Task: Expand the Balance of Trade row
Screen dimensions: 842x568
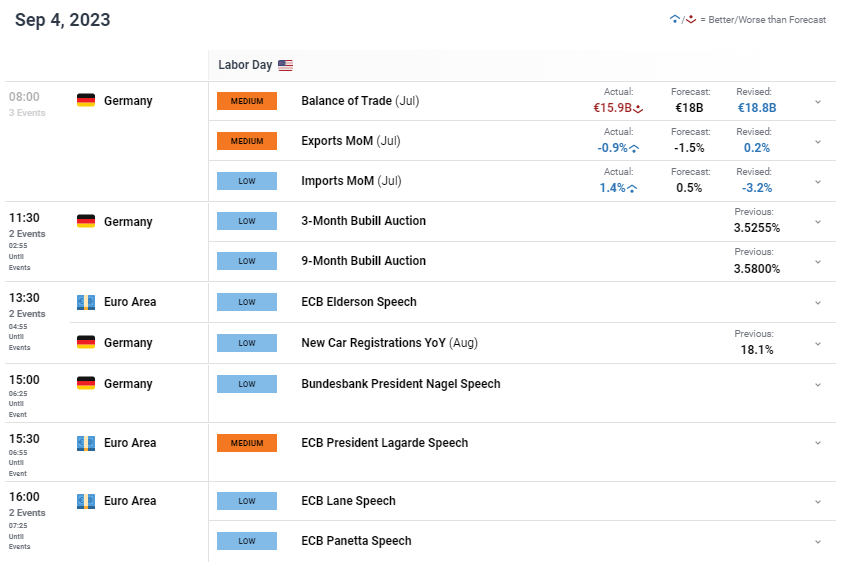Action: [x=818, y=102]
